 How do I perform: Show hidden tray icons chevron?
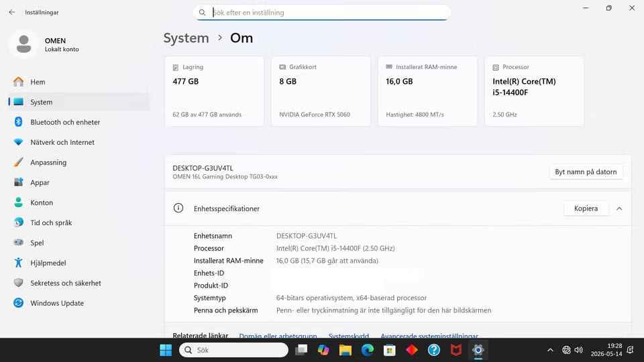click(x=550, y=350)
